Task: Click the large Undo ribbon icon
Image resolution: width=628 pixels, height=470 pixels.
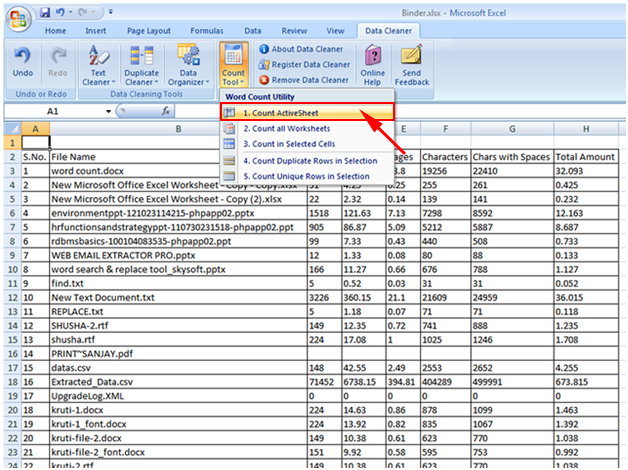Action: (23, 56)
